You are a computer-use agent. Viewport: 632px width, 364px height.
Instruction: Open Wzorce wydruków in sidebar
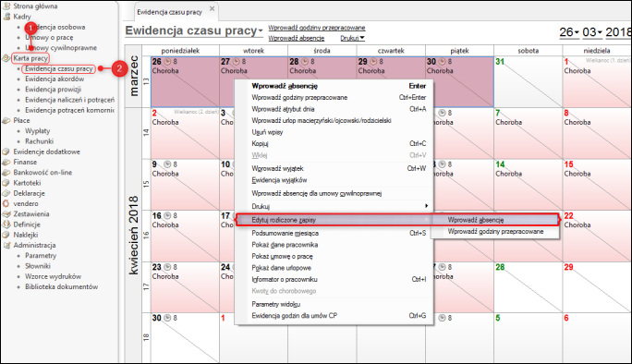54,276
